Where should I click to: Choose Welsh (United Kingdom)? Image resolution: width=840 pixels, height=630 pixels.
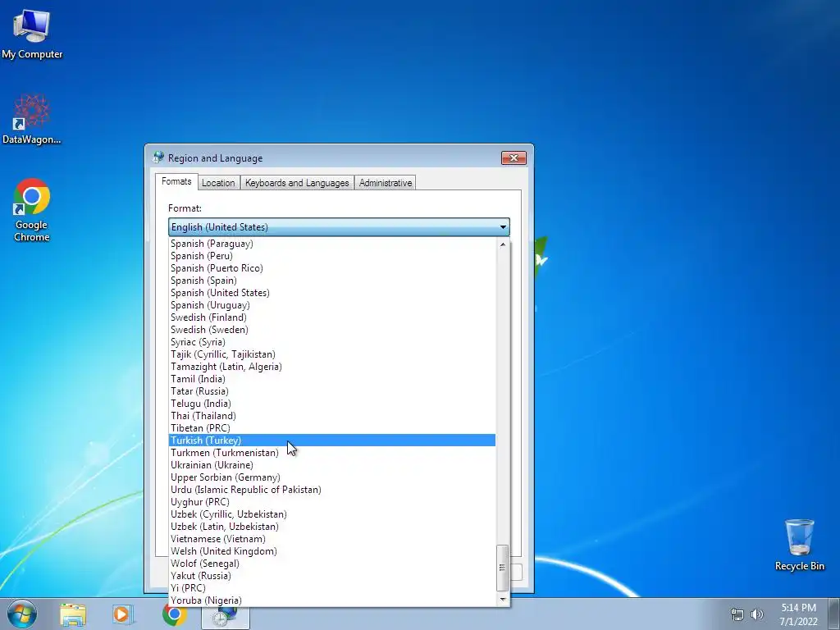332,552
